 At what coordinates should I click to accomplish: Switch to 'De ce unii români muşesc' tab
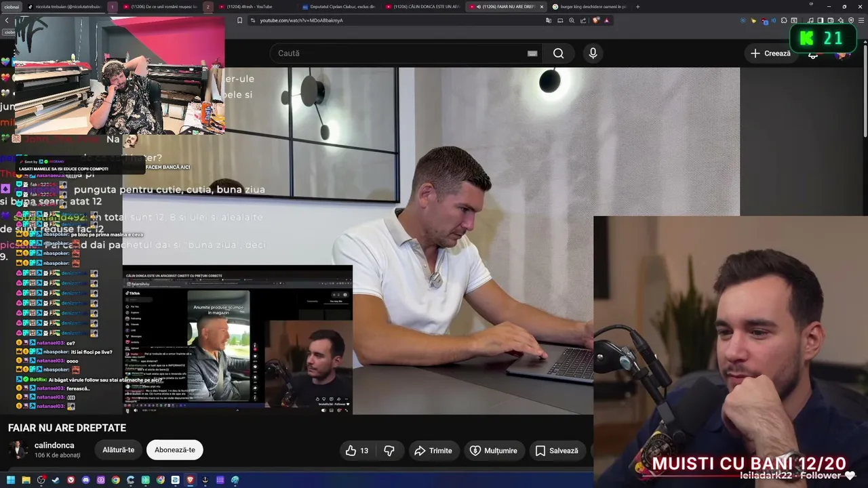pyautogui.click(x=161, y=7)
